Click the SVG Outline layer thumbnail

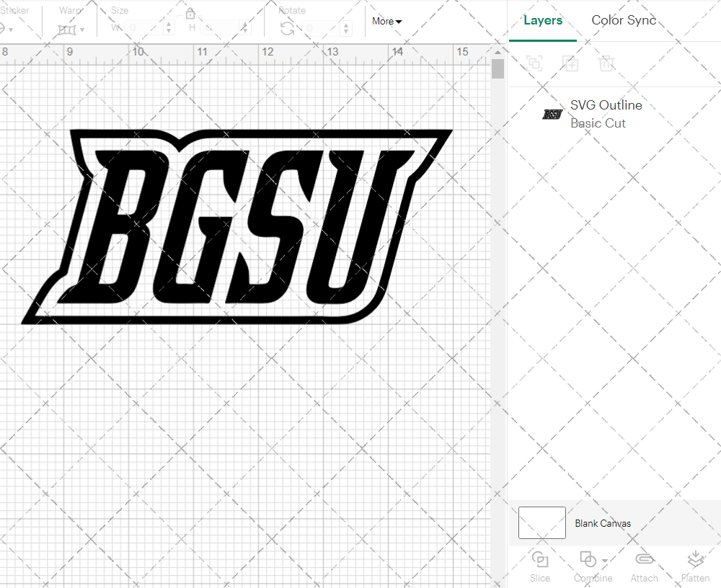coord(552,114)
